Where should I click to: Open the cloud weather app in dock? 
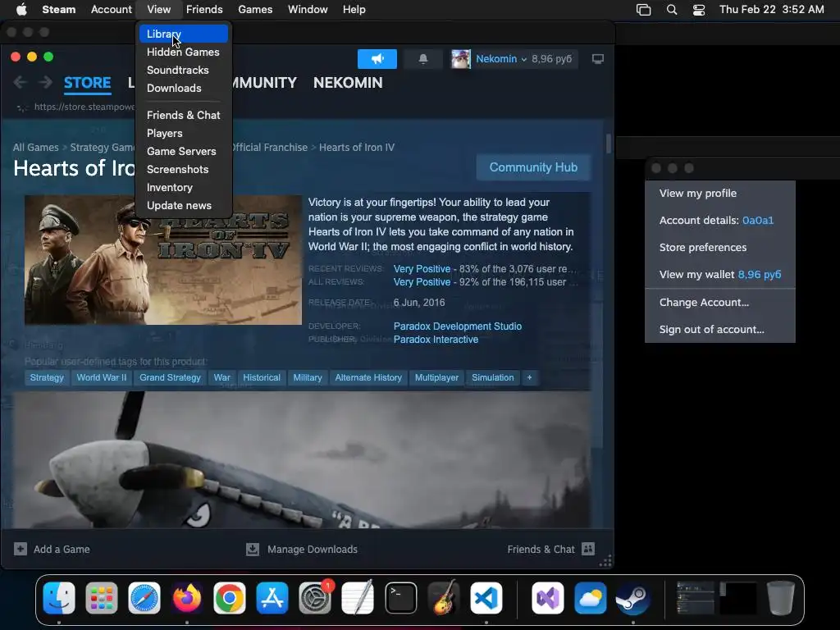[591, 598]
